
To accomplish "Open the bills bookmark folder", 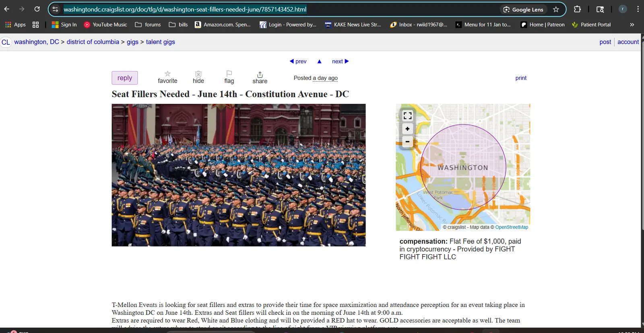I will 178,25.
